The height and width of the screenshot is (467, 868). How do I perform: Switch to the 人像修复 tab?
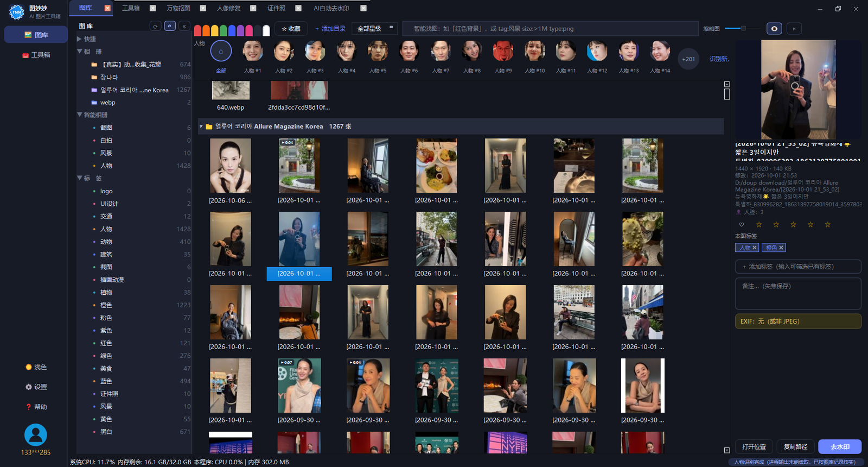coord(228,8)
